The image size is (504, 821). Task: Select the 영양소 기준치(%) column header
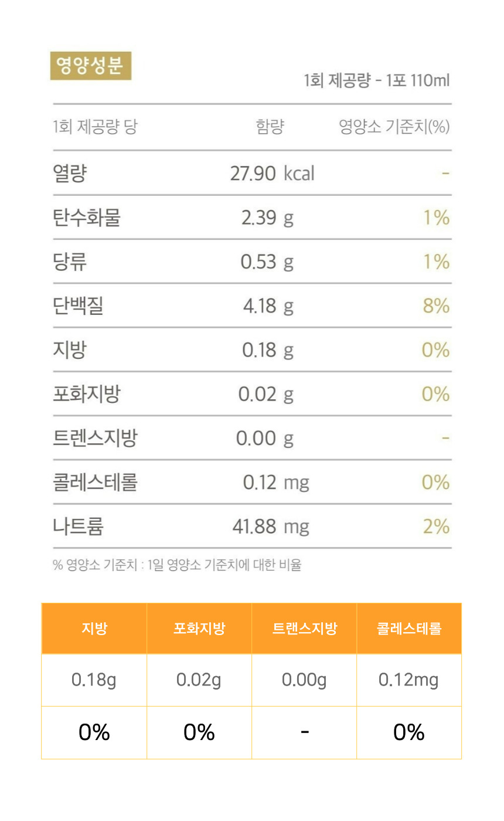[394, 127]
